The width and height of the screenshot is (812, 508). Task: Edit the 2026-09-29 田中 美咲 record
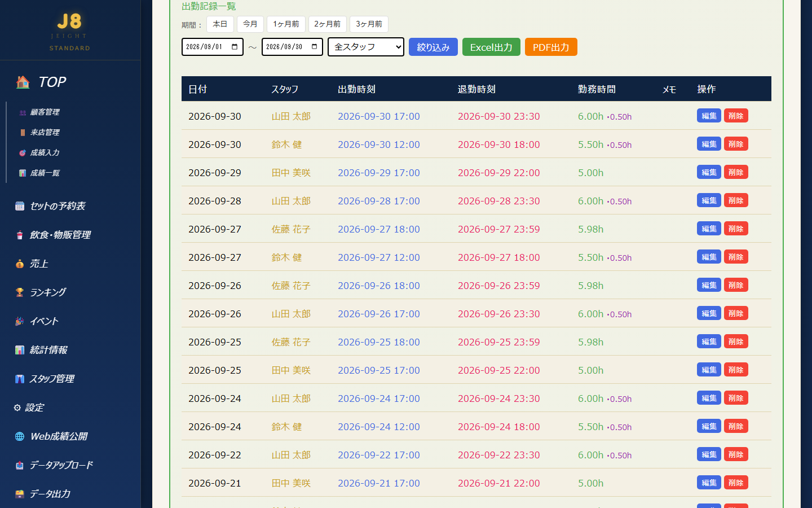pos(709,172)
